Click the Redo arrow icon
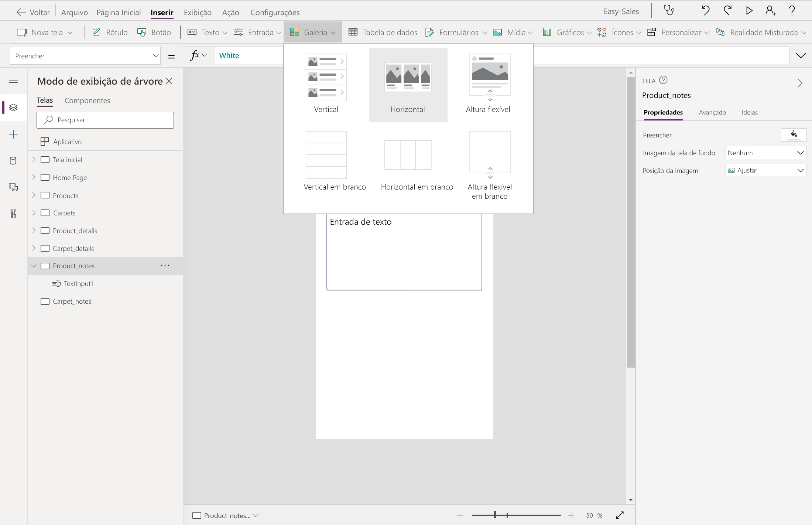 pos(727,10)
